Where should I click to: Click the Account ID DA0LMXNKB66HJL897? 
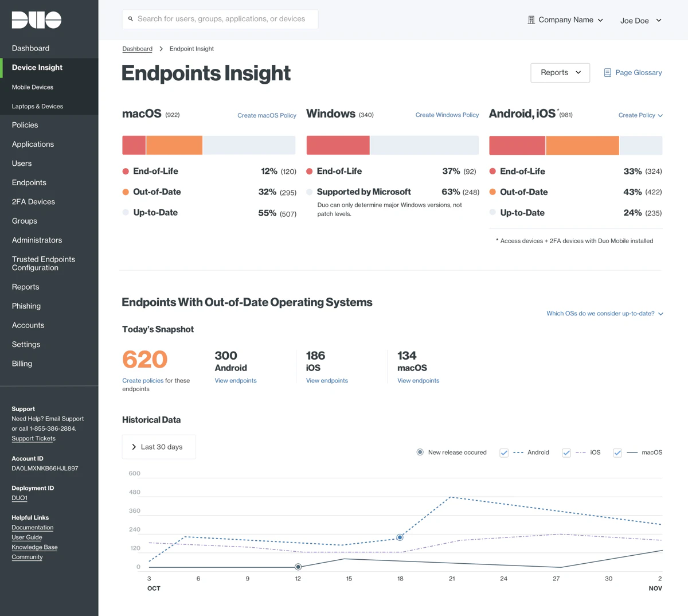[x=45, y=469]
